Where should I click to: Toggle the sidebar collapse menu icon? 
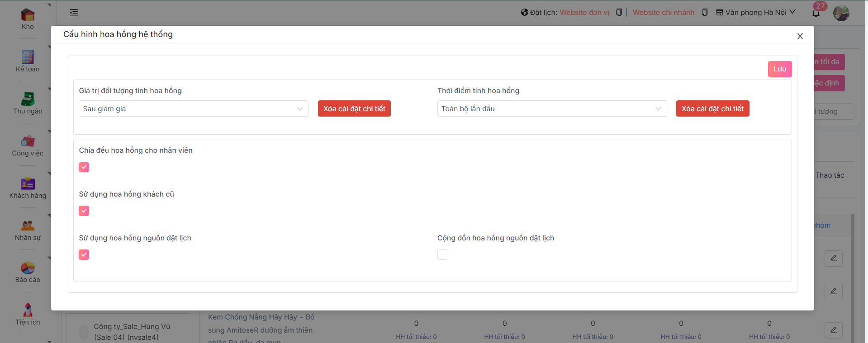pyautogui.click(x=74, y=13)
